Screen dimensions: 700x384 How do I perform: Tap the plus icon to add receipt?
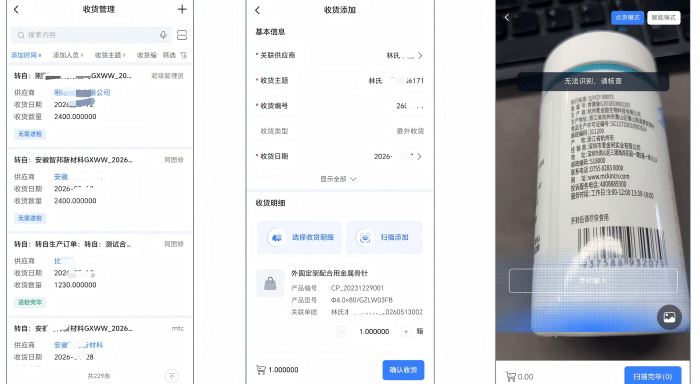[x=182, y=9]
